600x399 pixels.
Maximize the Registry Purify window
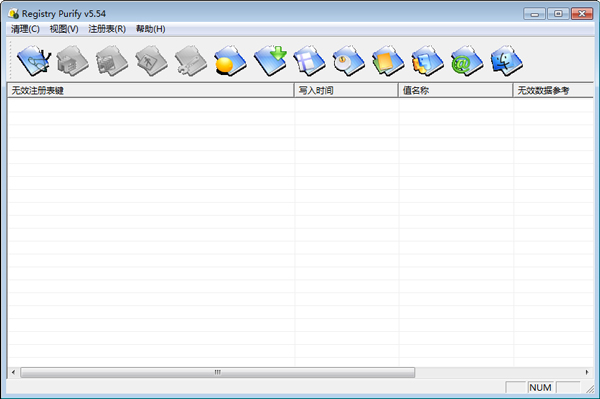coord(558,14)
